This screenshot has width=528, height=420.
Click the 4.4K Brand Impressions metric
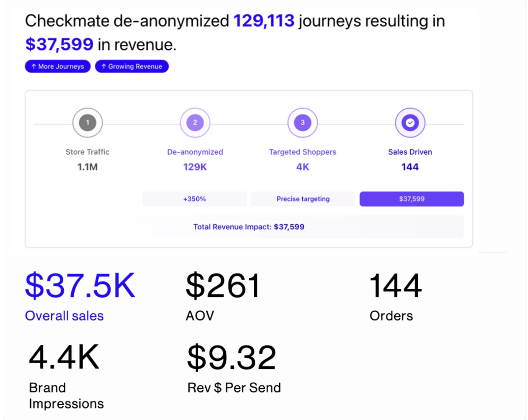[x=64, y=358]
